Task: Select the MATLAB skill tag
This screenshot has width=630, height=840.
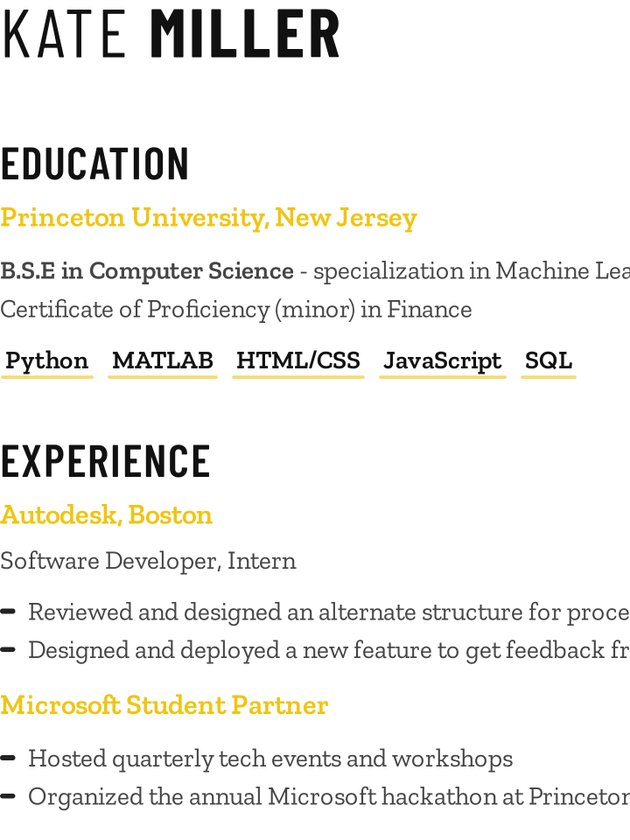Action: (x=163, y=362)
